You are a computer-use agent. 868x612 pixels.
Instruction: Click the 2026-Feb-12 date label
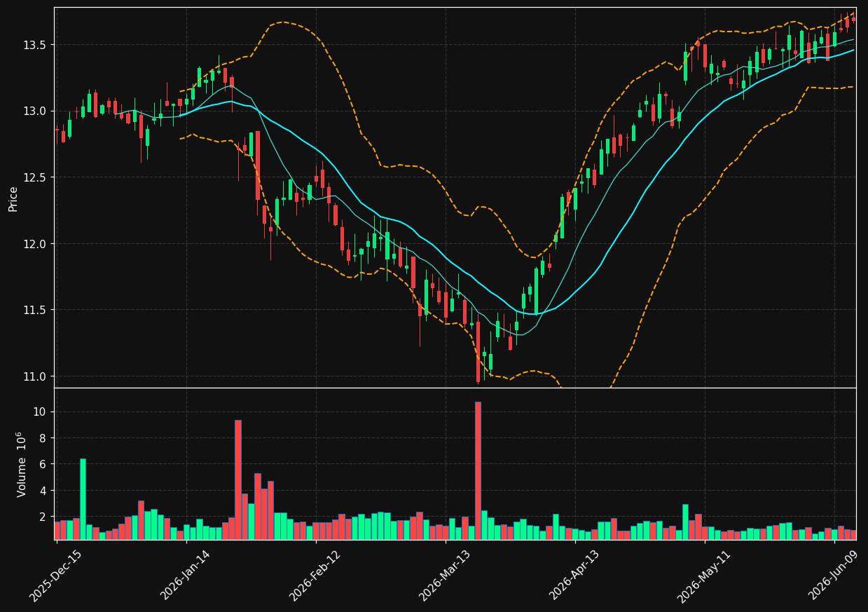coord(315,576)
